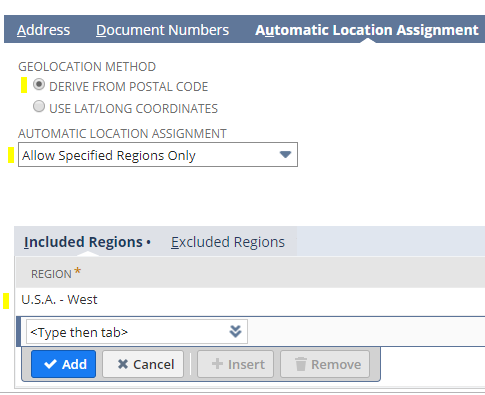The image size is (485, 395).
Task: Switch to Excluded Regions subtab
Action: coord(228,242)
